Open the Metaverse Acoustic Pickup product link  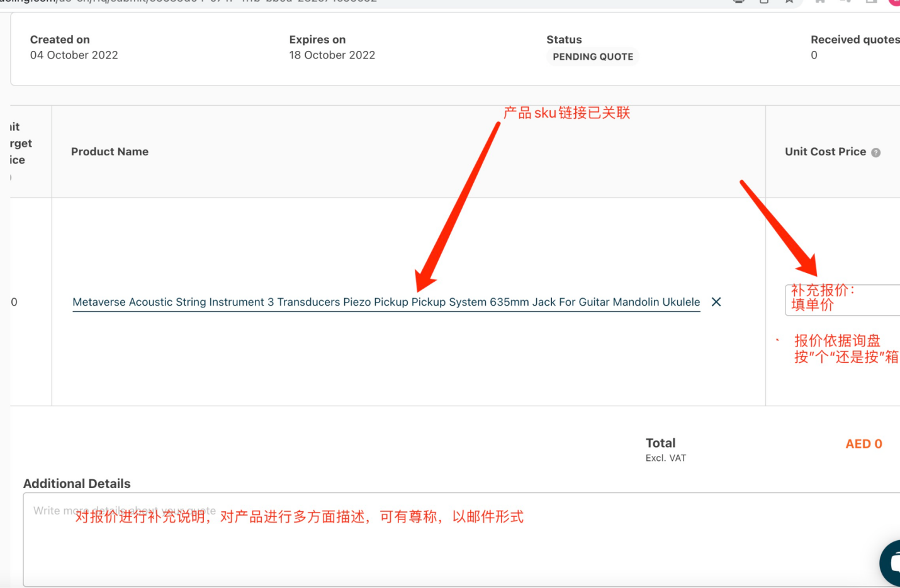[386, 302]
